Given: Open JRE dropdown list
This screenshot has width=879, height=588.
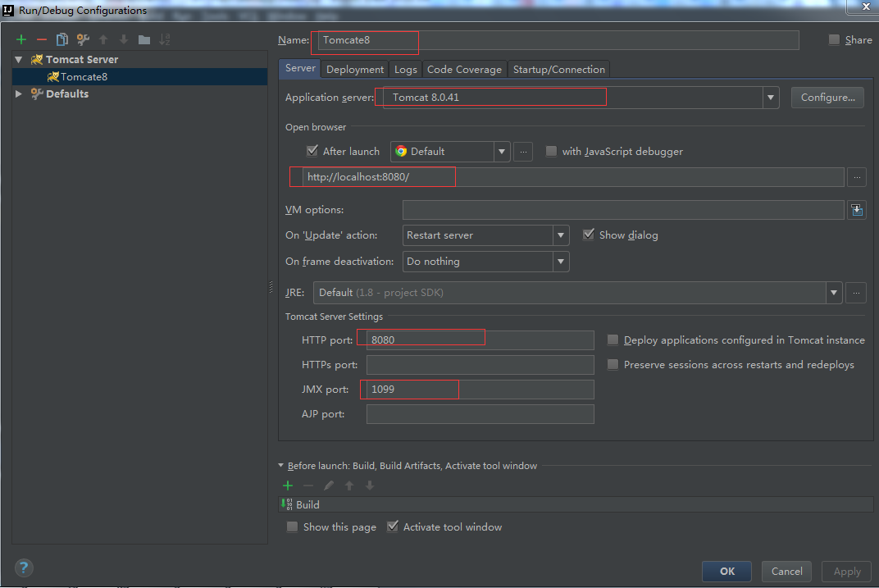Looking at the screenshot, I should point(834,293).
